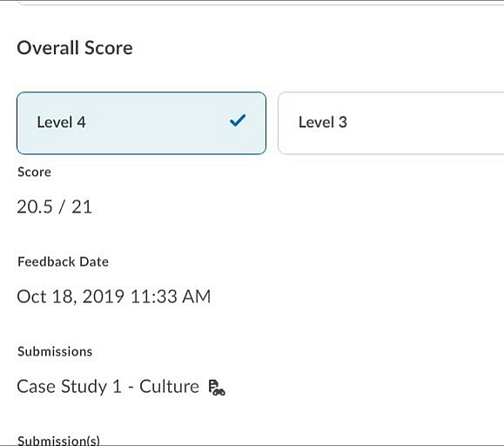Click the "Case Study 1" text
The image size is (504, 446).
[70, 386]
